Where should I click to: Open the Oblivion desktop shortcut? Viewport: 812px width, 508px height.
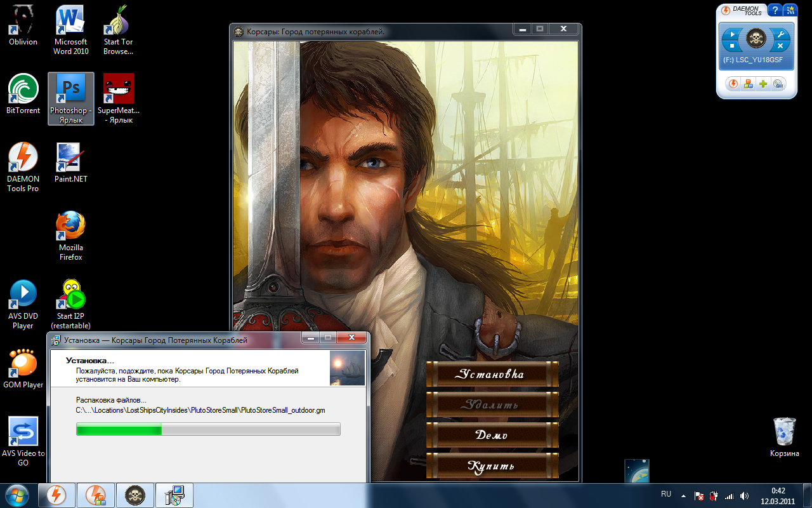[23, 25]
